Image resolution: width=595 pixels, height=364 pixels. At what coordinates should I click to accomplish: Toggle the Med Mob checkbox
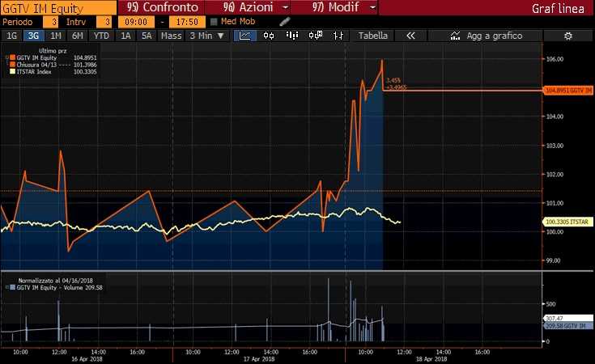coord(214,22)
